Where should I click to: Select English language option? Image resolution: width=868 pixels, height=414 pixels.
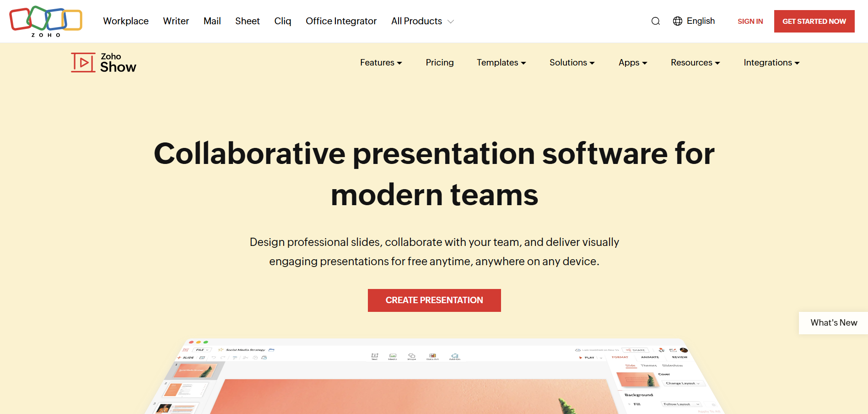[701, 21]
